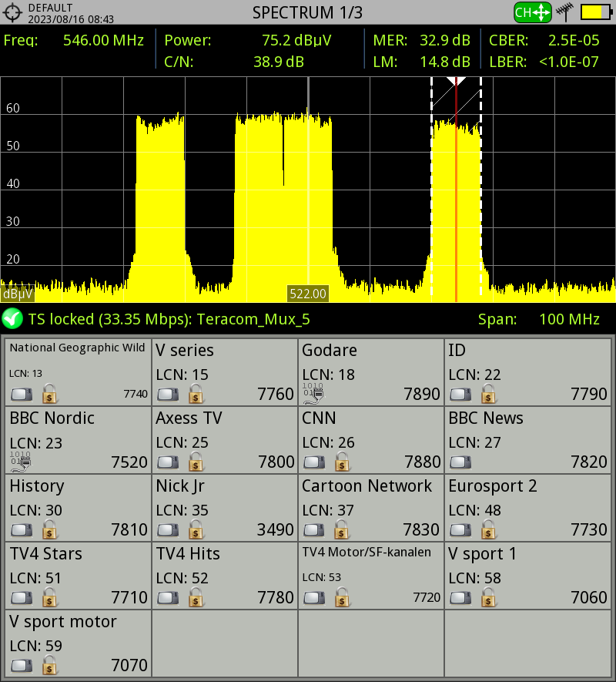
Task: Click the data service icon in Godare
Action: point(313,393)
